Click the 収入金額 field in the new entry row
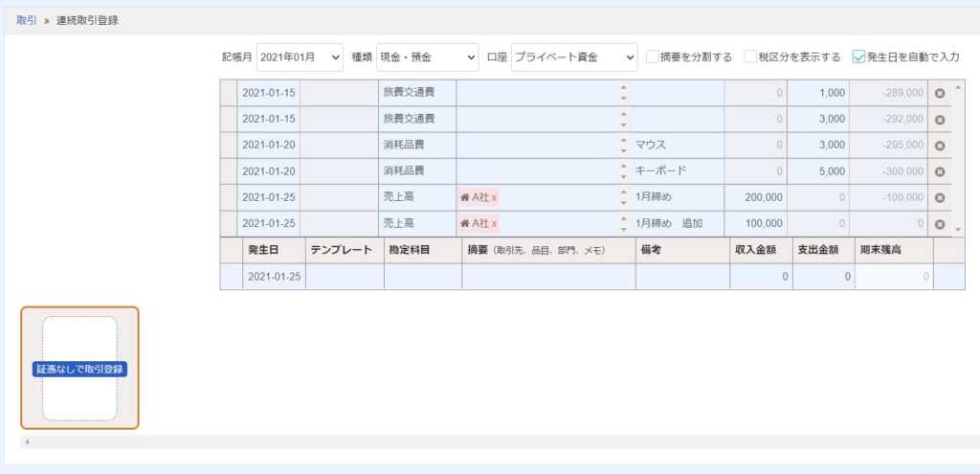This screenshot has width=980, height=474. [761, 277]
